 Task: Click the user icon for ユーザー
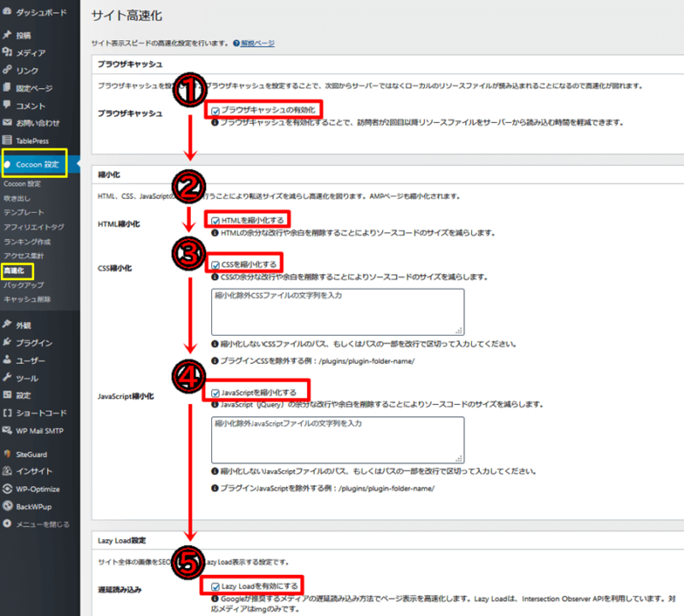click(x=7, y=360)
